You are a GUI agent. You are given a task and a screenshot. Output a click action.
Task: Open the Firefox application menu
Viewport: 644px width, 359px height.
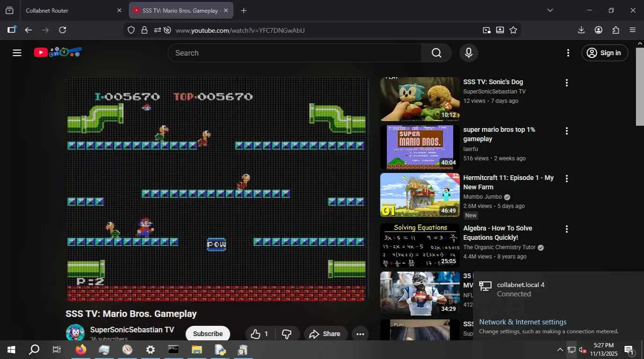click(x=633, y=30)
